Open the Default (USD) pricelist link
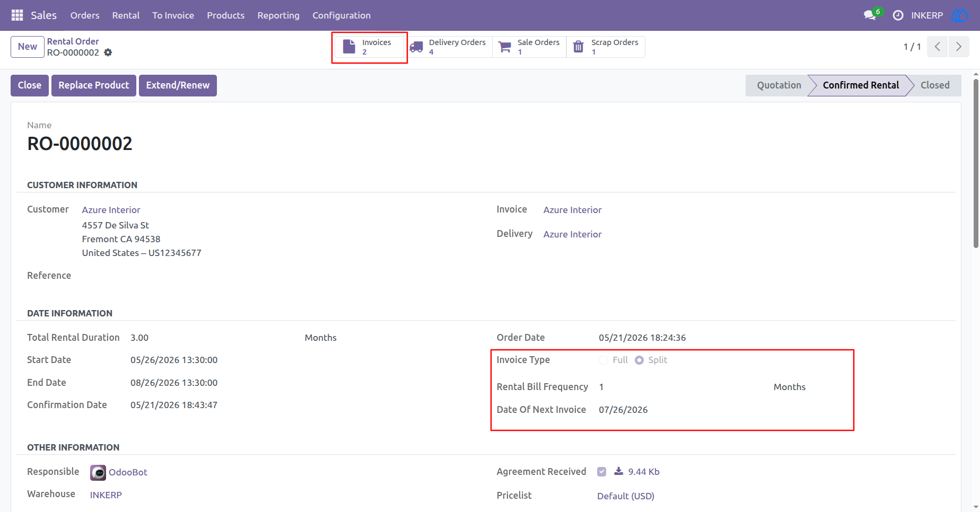The height and width of the screenshot is (512, 980). click(625, 496)
